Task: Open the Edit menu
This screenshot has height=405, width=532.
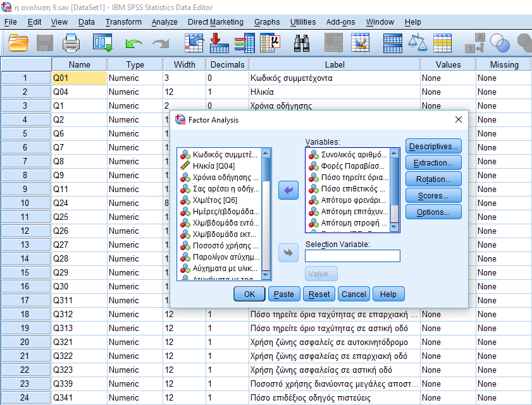Action: 34,22
